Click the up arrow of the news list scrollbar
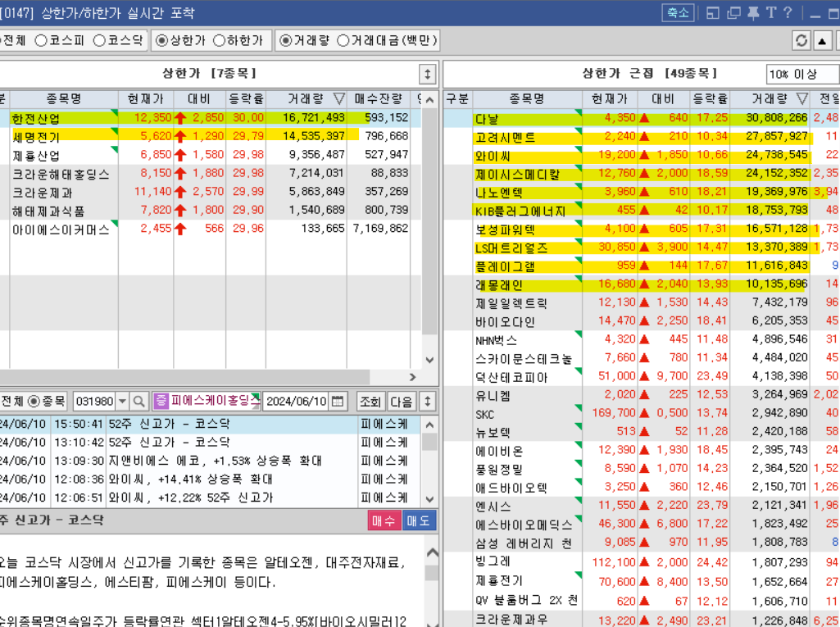The width and height of the screenshot is (840, 627). coord(429,425)
